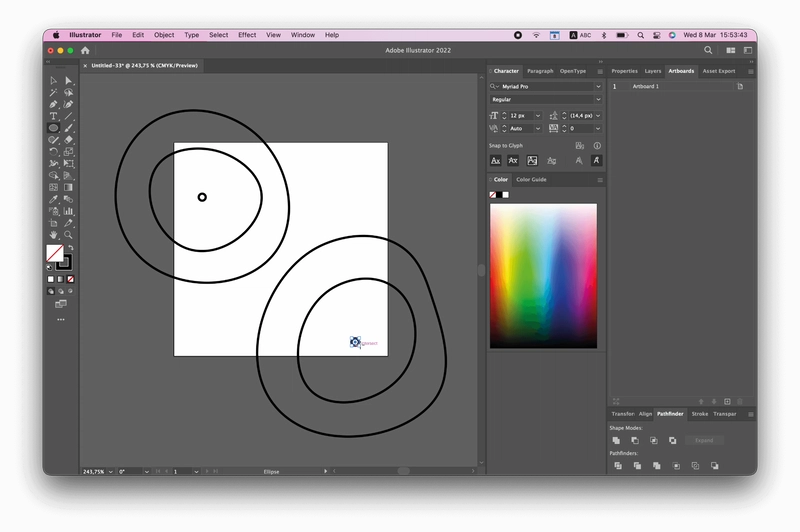Select the Rotate tool
This screenshot has width=800, height=532.
53,152
